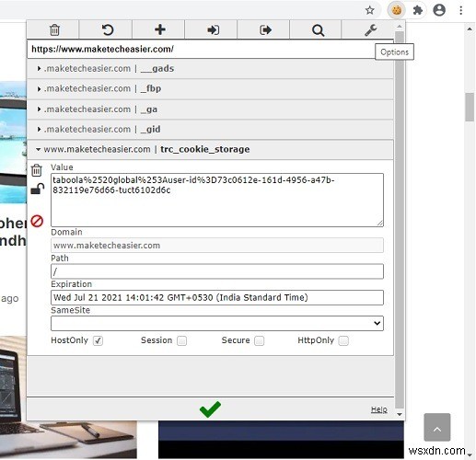Expand the __gads cookie row
The image size is (476, 460).
coord(210,69)
